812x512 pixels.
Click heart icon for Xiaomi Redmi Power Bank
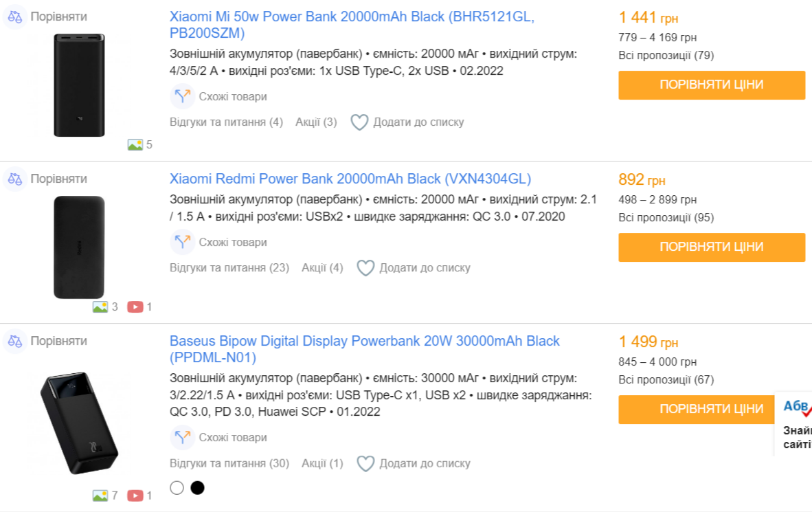(365, 268)
